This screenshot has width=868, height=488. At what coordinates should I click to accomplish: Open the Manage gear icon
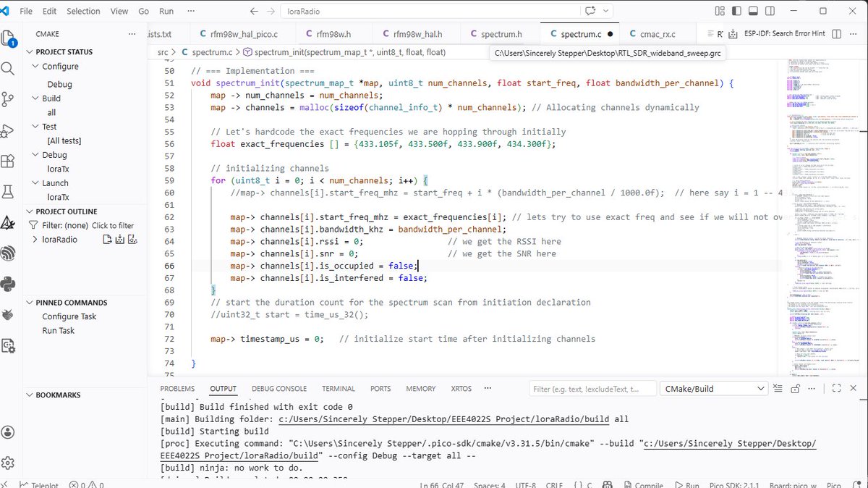8,463
